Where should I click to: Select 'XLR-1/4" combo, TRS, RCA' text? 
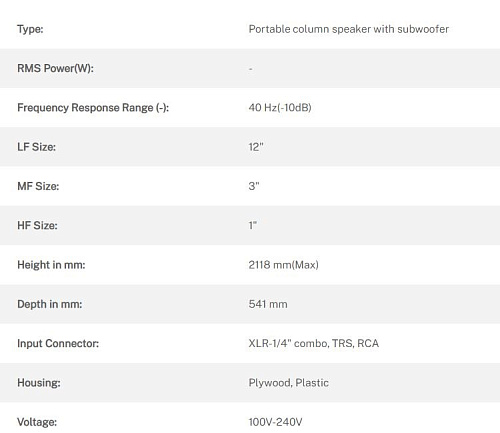314,344
